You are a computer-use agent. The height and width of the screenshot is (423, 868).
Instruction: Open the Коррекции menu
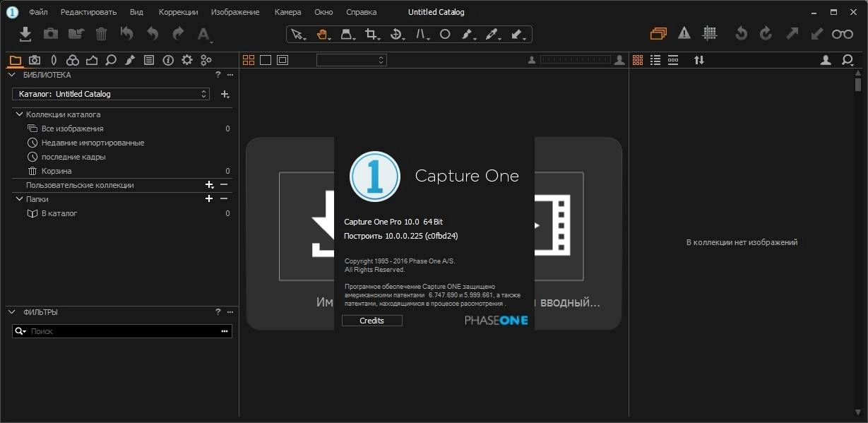(x=178, y=12)
